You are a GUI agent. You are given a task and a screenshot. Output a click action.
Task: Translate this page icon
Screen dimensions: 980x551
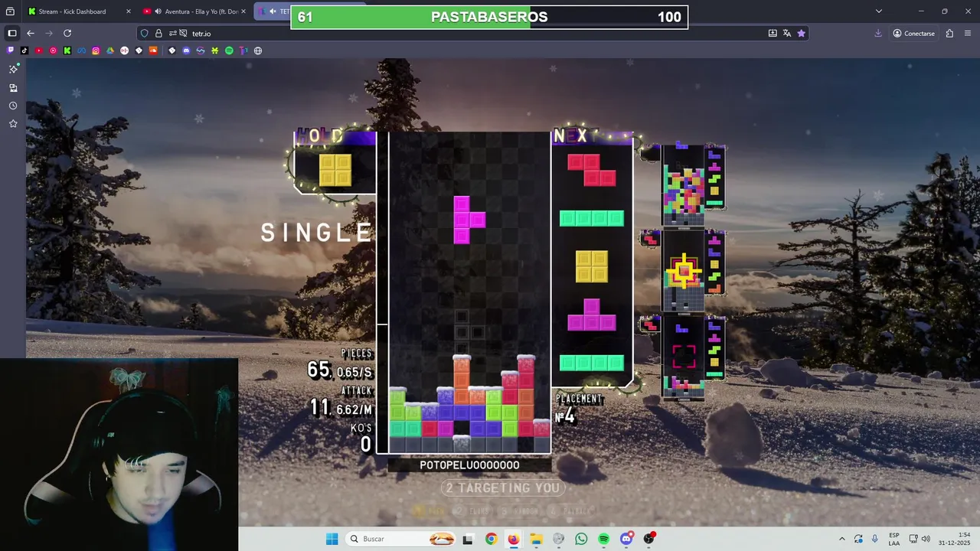[787, 34]
